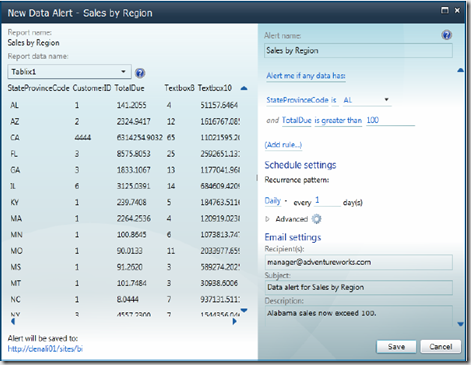Click TotalDue value 239.7408

[131, 202]
